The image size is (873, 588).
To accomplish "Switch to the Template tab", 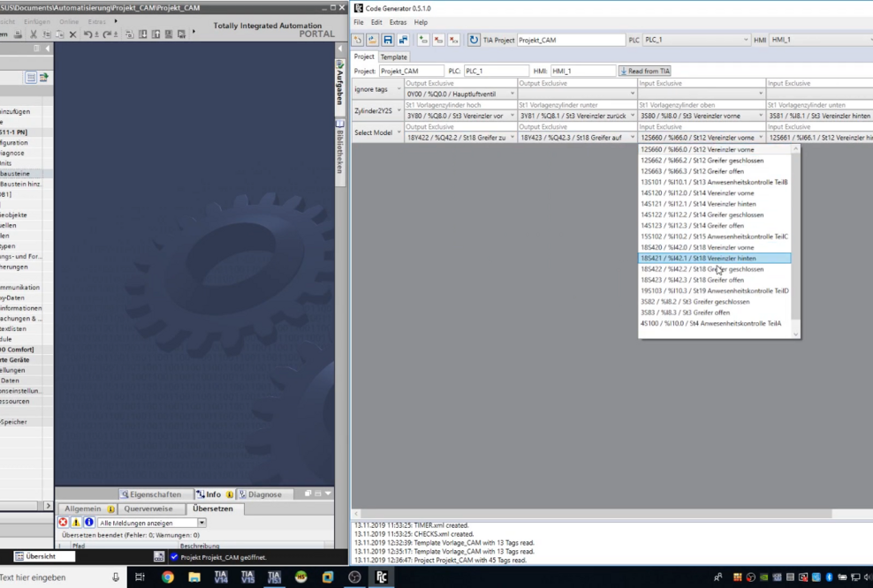I will coord(394,57).
